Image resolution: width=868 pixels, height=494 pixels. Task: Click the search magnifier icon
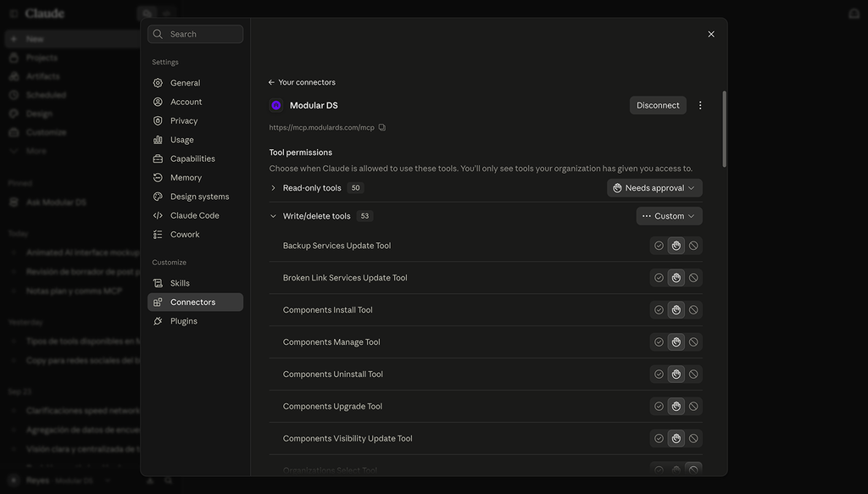158,34
